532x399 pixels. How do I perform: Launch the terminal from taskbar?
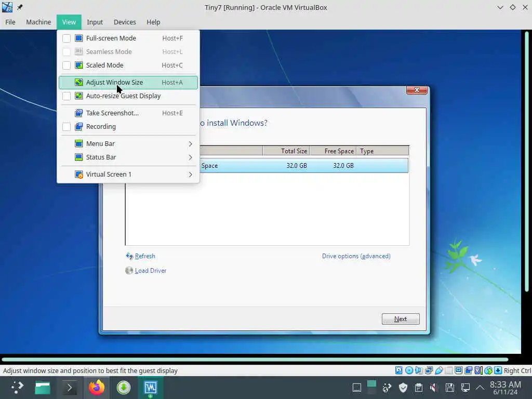pos(70,388)
